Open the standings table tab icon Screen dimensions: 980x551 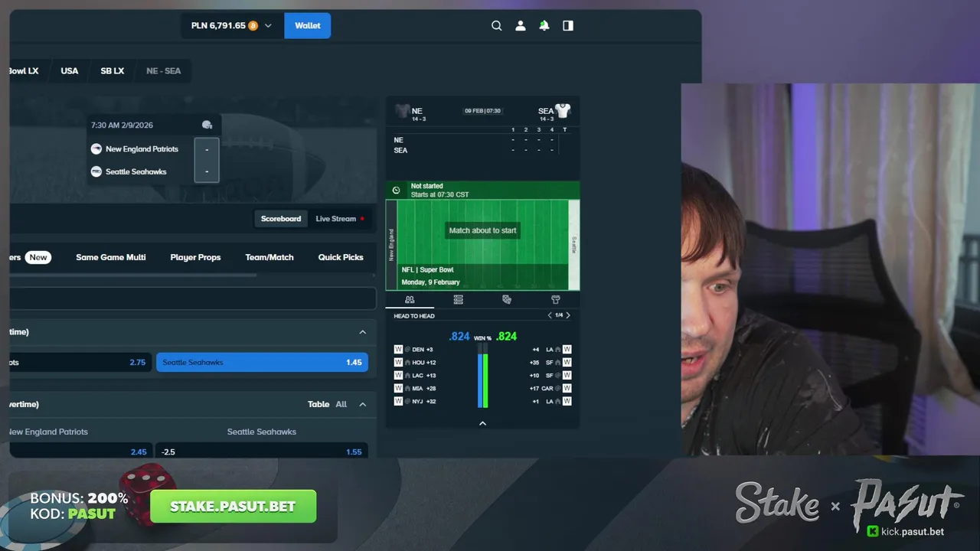458,299
